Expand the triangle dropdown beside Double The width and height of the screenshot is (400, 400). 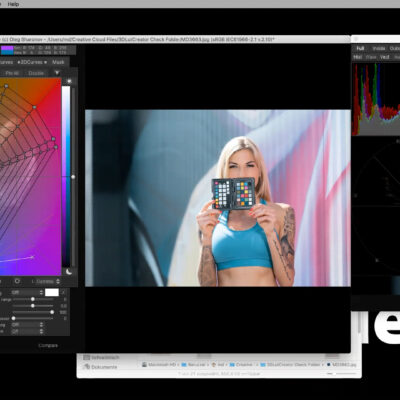point(57,73)
